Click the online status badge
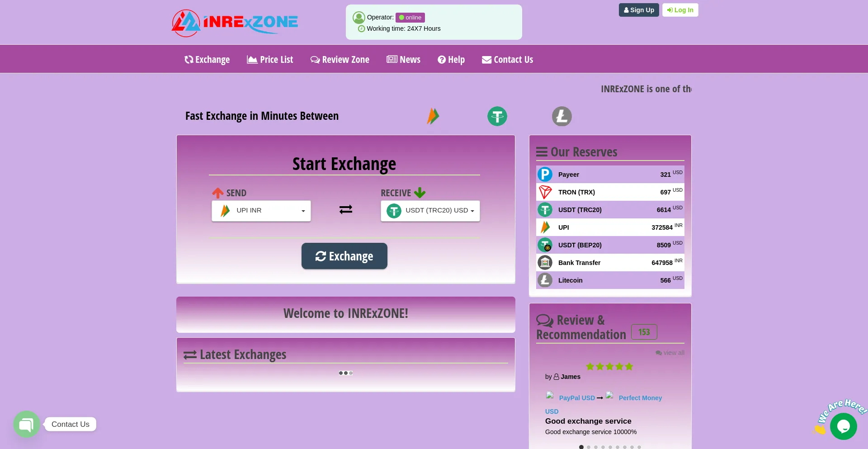This screenshot has height=449, width=868. [x=410, y=18]
